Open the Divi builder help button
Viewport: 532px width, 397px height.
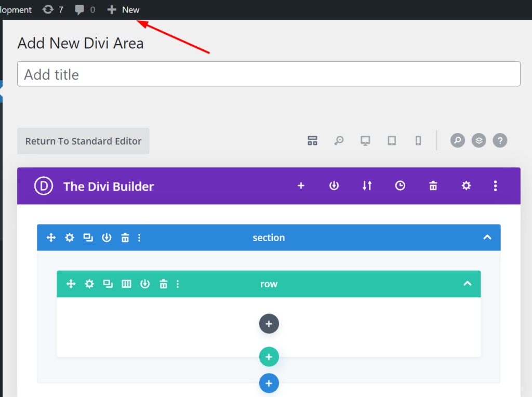[500, 140]
